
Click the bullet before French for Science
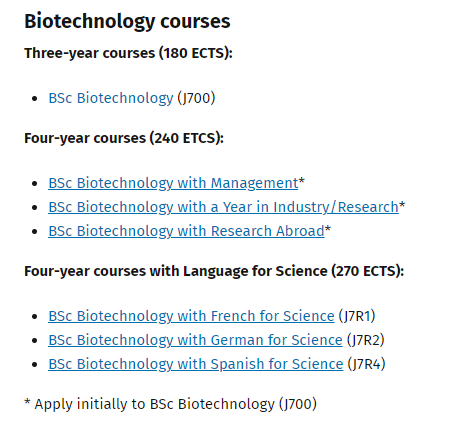pyautogui.click(x=35, y=317)
